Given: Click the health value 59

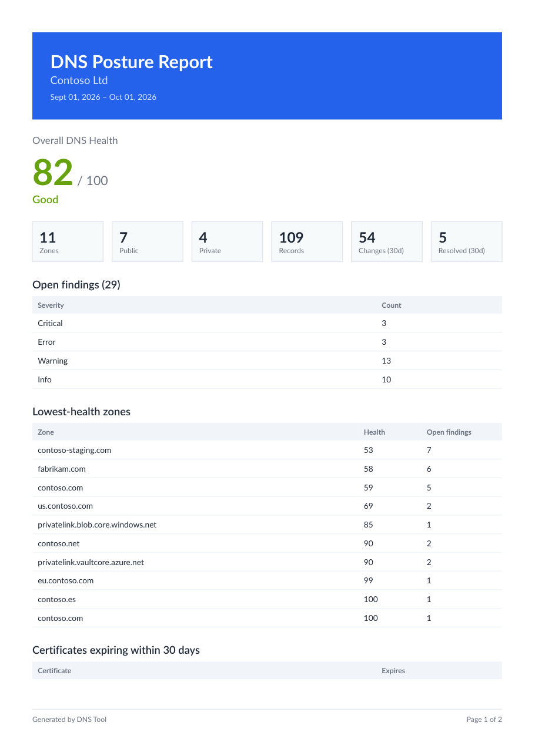Looking at the screenshot, I should [369, 488].
